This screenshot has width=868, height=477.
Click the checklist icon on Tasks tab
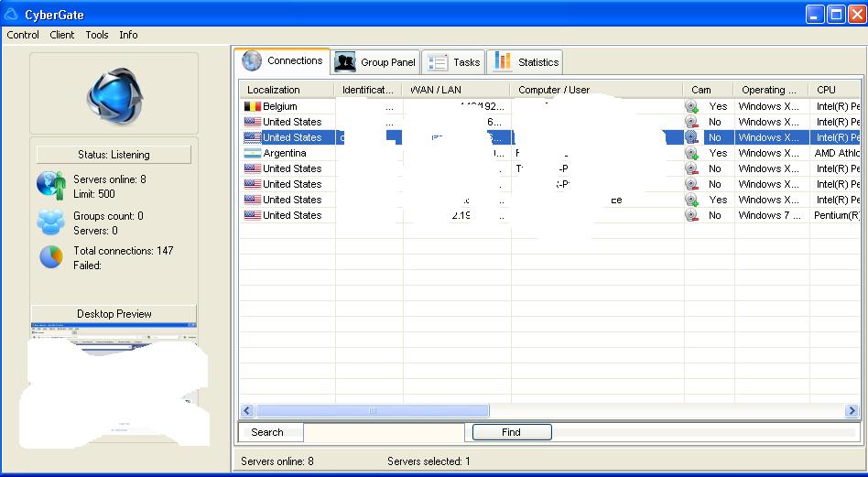point(438,62)
